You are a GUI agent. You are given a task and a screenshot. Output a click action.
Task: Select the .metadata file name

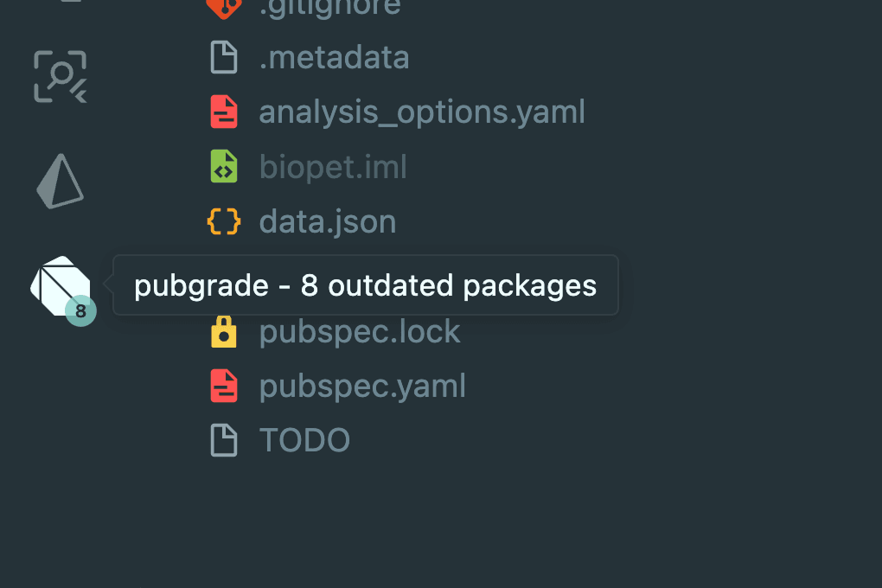[334, 58]
